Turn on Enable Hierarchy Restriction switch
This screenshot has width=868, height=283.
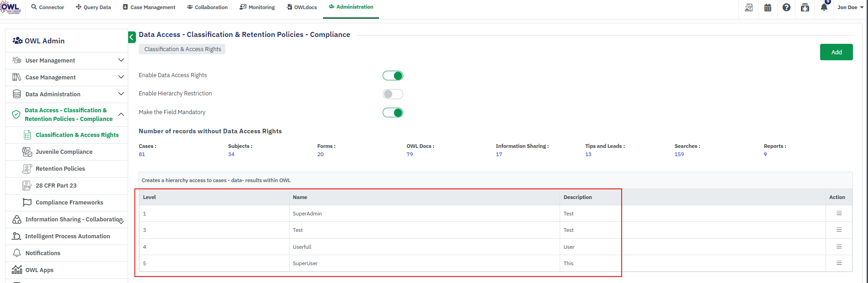click(x=393, y=94)
